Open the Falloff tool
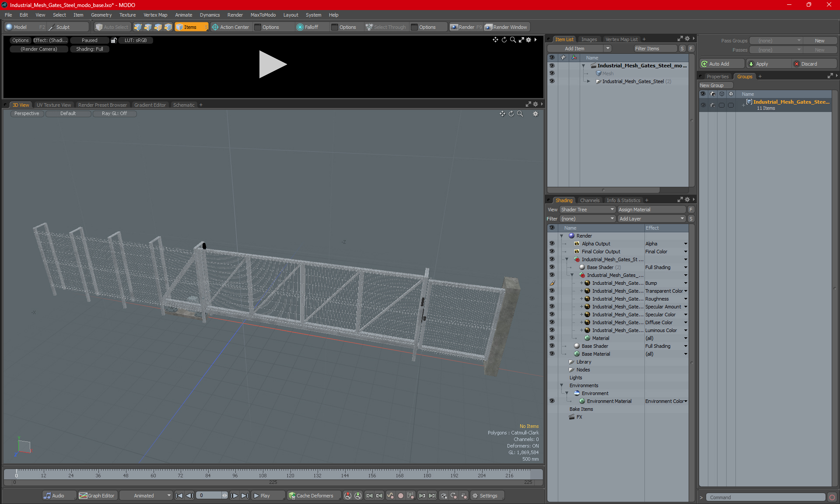The width and height of the screenshot is (840, 504). (308, 27)
